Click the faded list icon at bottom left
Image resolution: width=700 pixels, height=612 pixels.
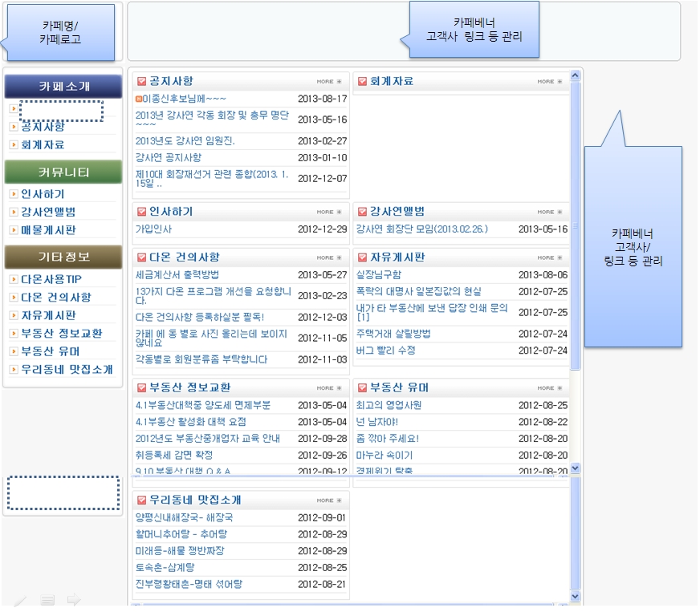(x=47, y=599)
